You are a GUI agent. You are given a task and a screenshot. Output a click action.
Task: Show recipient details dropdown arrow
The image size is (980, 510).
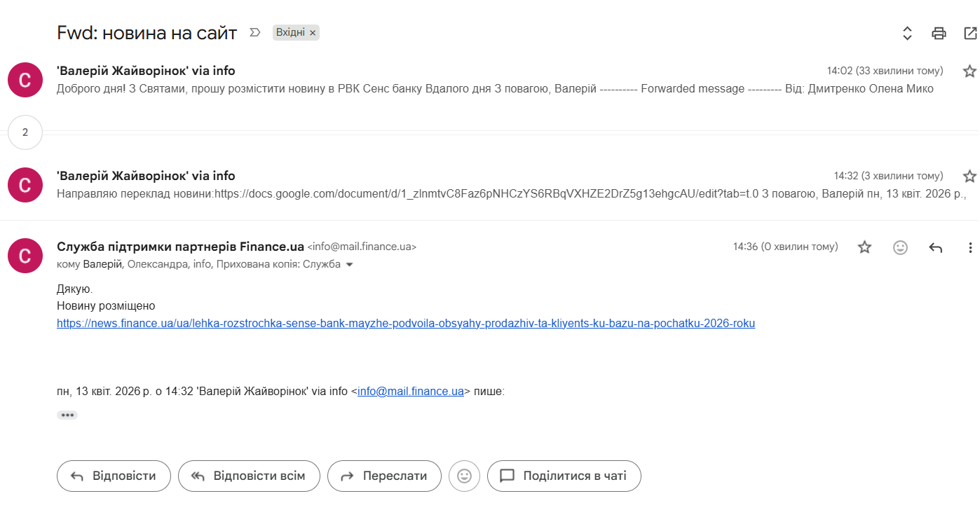[350, 265]
